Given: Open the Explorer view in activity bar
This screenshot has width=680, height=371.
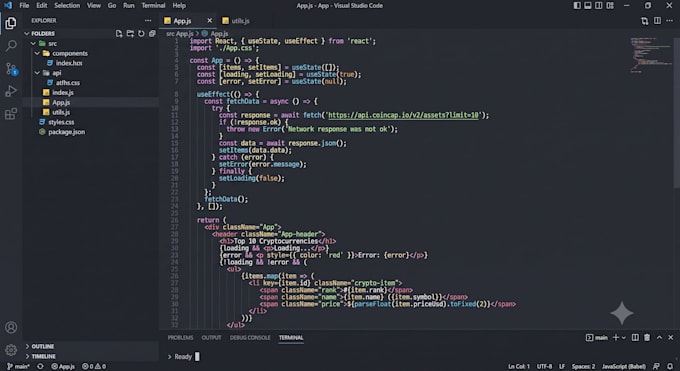Looking at the screenshot, I should pyautogui.click(x=11, y=23).
